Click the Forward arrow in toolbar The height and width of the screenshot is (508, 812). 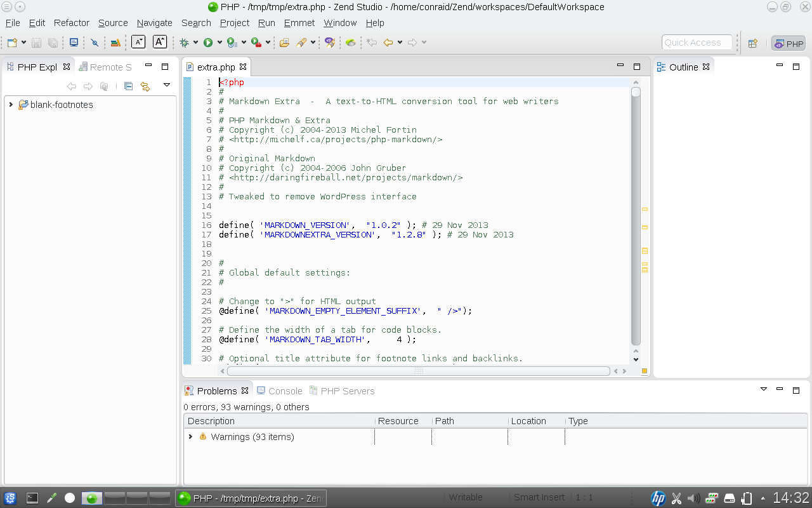(412, 43)
